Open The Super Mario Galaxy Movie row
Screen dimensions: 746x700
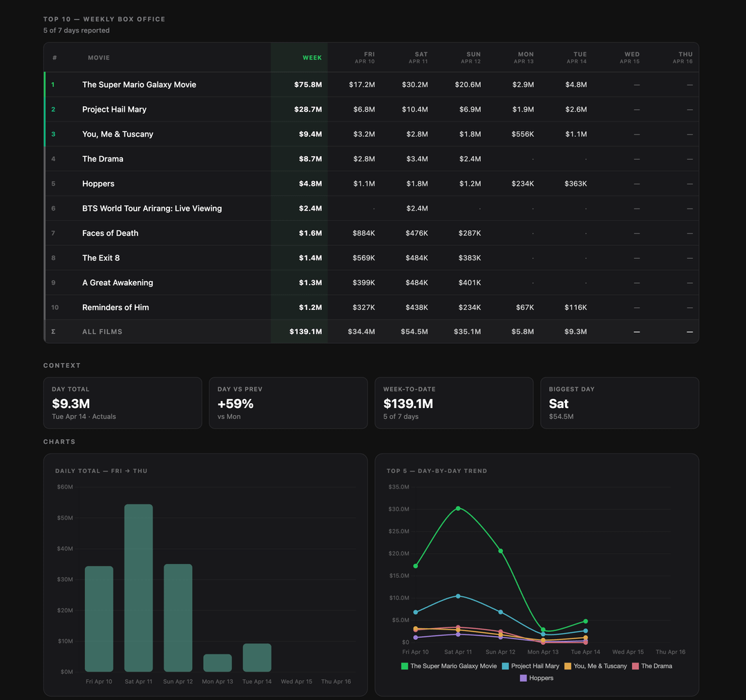pyautogui.click(x=139, y=85)
